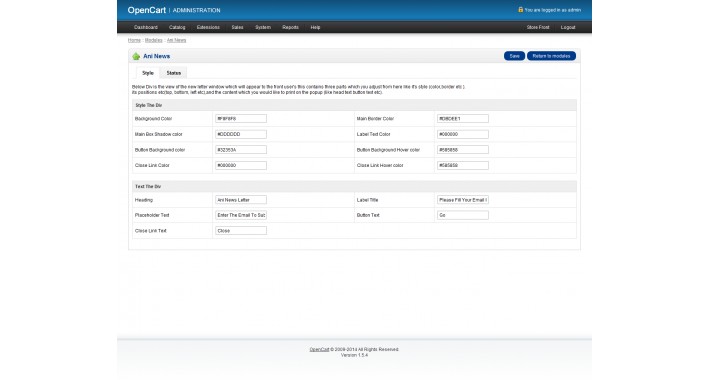Click the Background Color input field
Screen dimensions: 710x380
click(x=241, y=119)
